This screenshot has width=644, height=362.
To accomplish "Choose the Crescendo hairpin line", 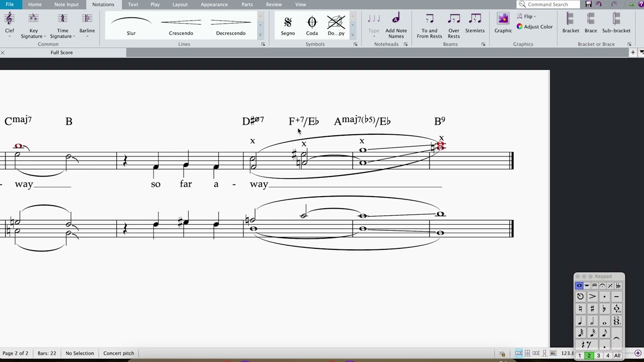I will [x=181, y=25].
